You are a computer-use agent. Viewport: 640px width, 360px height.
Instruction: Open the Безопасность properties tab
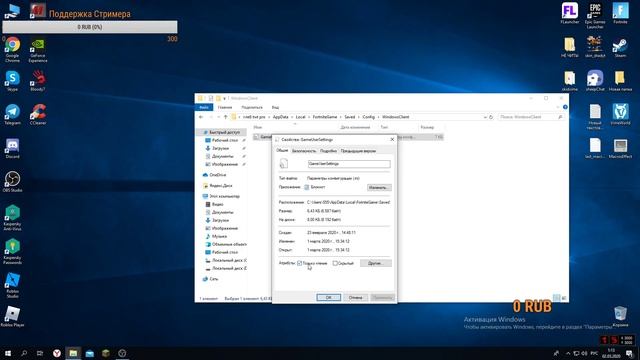coord(304,151)
